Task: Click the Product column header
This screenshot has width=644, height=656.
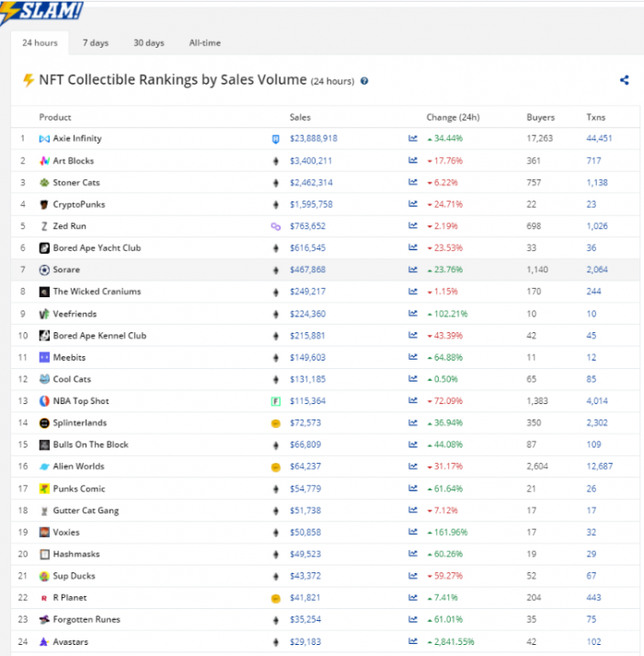Action: (55, 117)
